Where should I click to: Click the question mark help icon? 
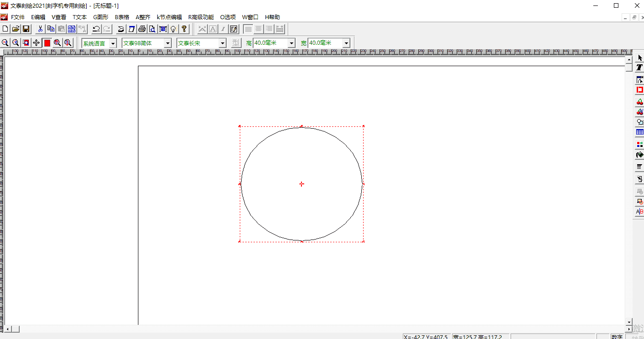click(184, 29)
